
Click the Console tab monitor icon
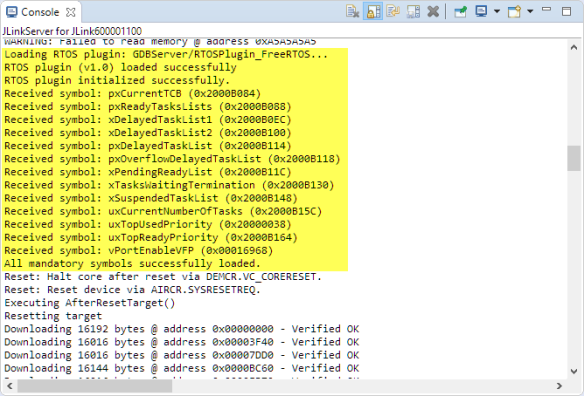click(x=12, y=12)
